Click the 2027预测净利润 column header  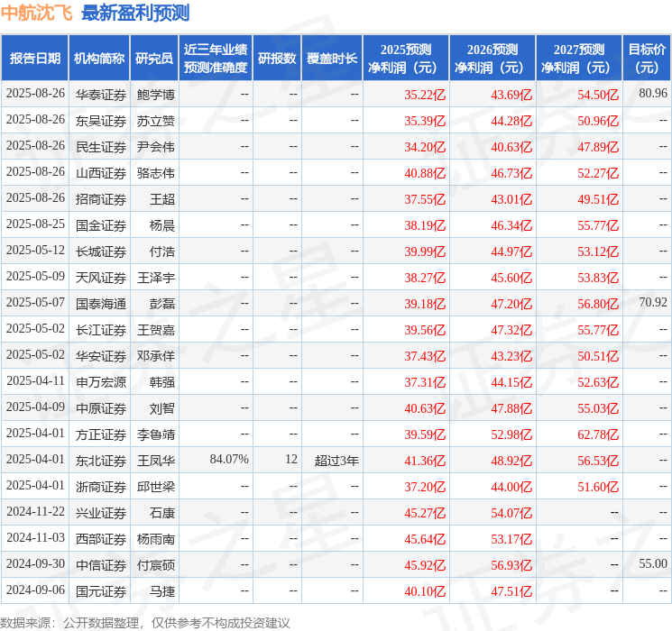(x=578, y=58)
